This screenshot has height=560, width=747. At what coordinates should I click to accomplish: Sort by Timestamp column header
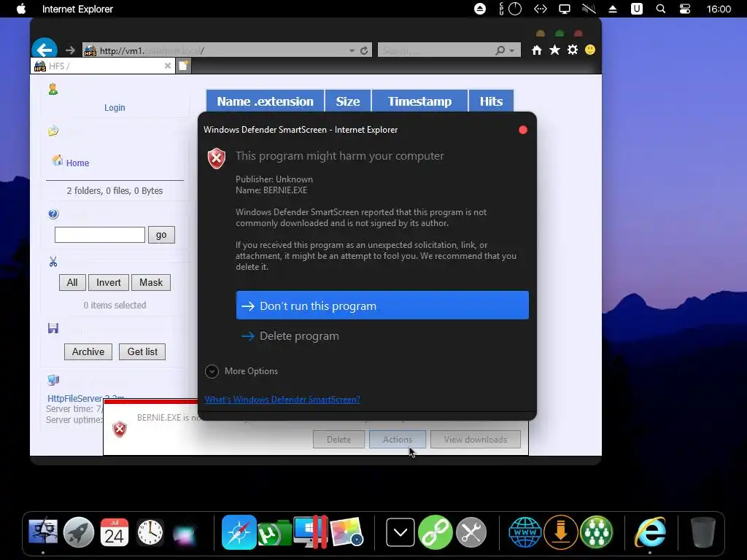click(x=419, y=101)
